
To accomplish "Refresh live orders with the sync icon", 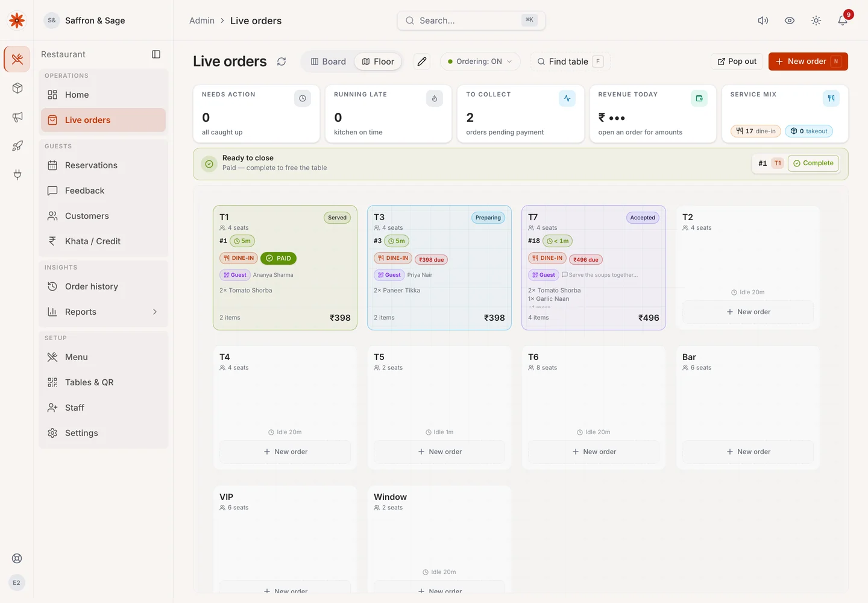I will [281, 62].
